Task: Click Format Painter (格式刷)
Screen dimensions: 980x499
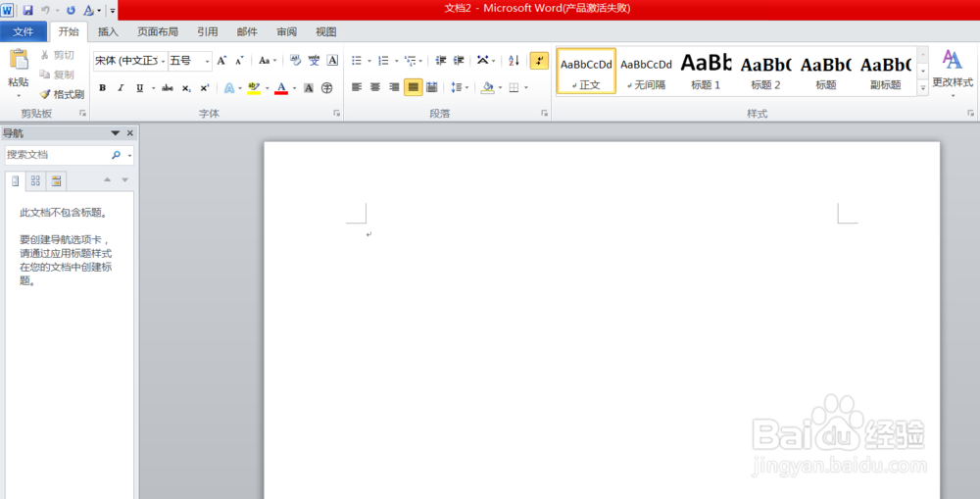Action: (62, 94)
